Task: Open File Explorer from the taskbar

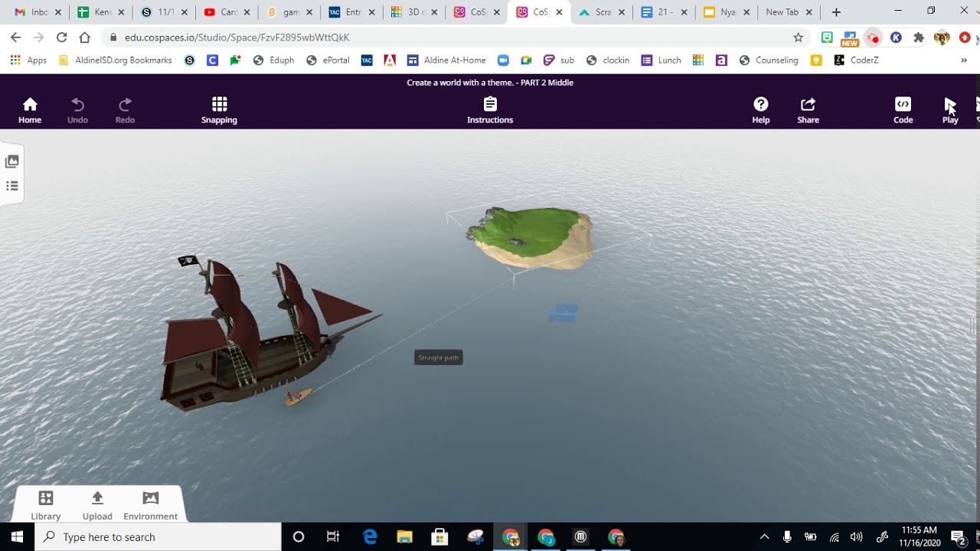Action: (404, 537)
